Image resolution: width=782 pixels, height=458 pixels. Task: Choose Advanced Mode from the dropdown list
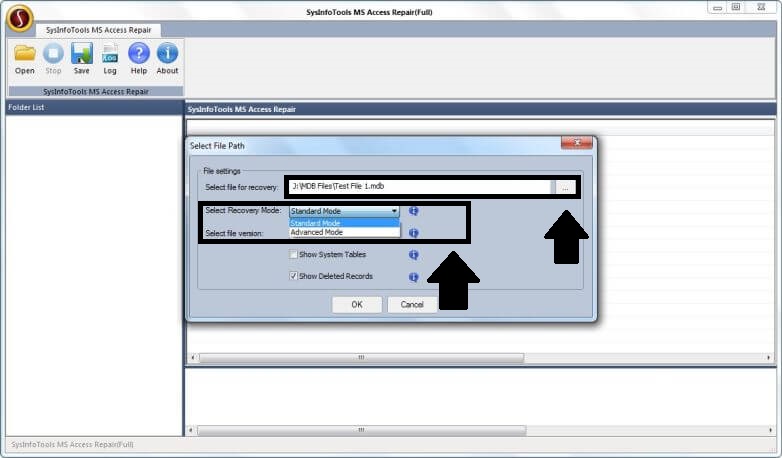[344, 232]
